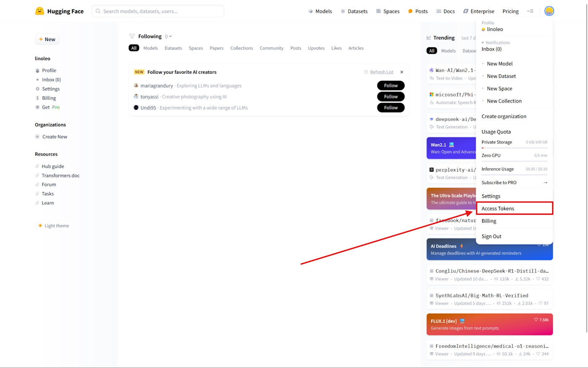Click the Zero GPU usage bar
This screenshot has width=588, height=368.
coord(514,161)
